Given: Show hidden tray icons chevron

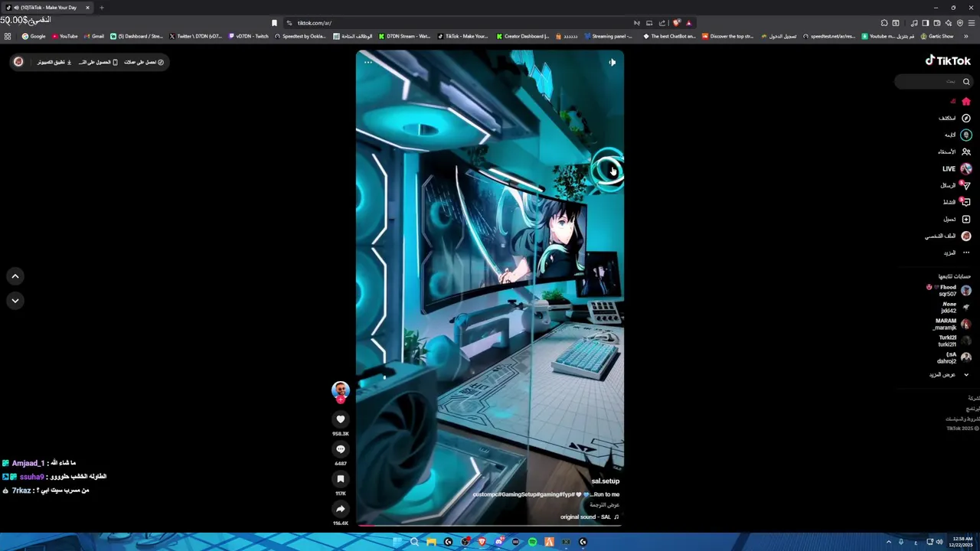Looking at the screenshot, I should tap(888, 542).
